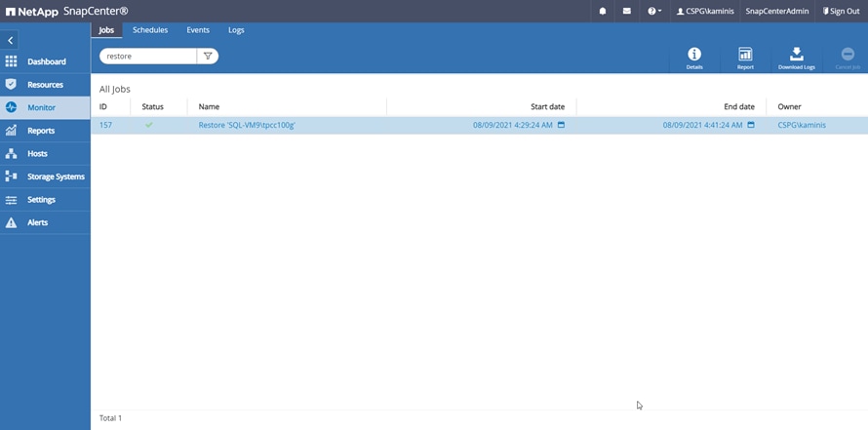The height and width of the screenshot is (430, 868).
Task: Click start date 08/09/2021 4:29:24 AM
Action: point(513,125)
